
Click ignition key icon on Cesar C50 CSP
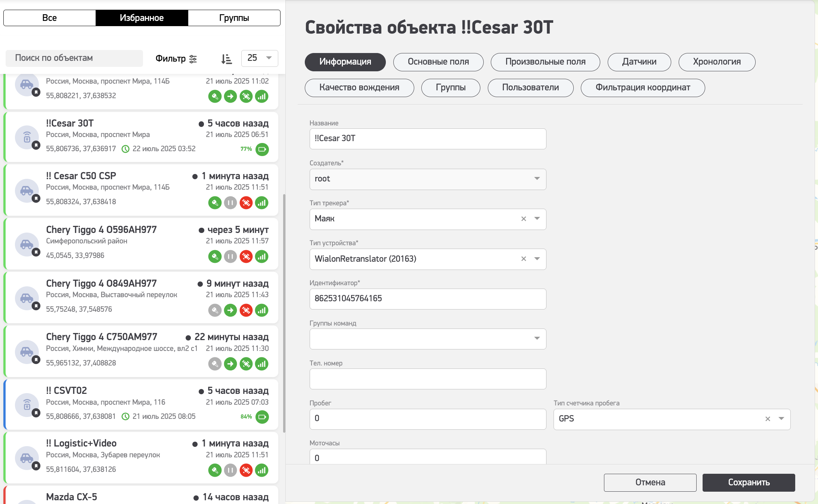pyautogui.click(x=215, y=203)
